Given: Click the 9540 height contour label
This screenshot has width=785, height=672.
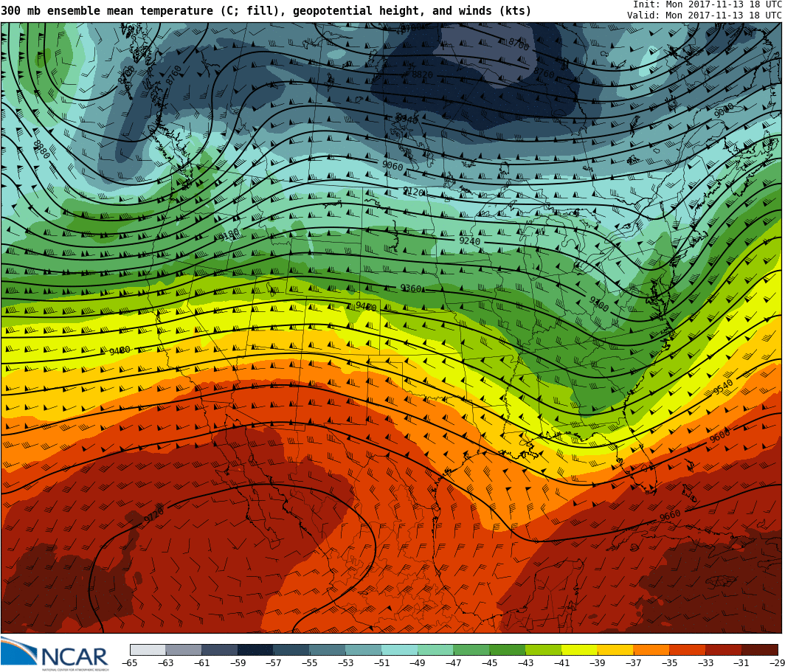Looking at the screenshot, I should pyautogui.click(x=723, y=387).
